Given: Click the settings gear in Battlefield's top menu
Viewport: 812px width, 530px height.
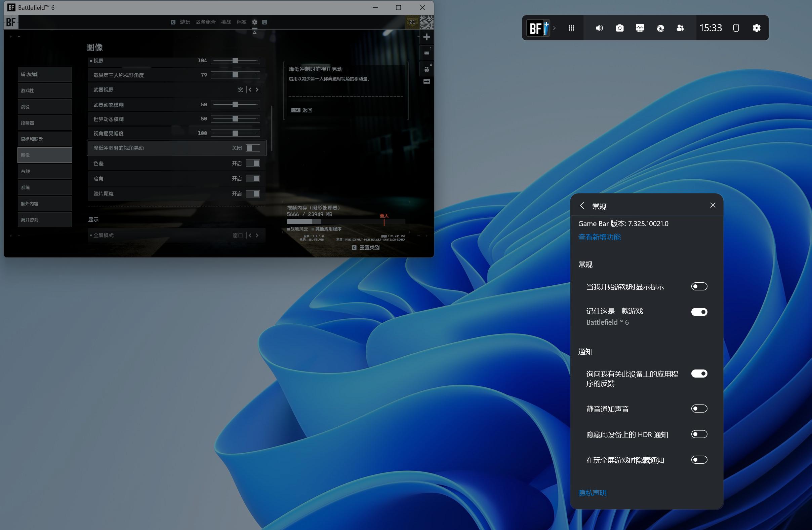Looking at the screenshot, I should [x=254, y=22].
